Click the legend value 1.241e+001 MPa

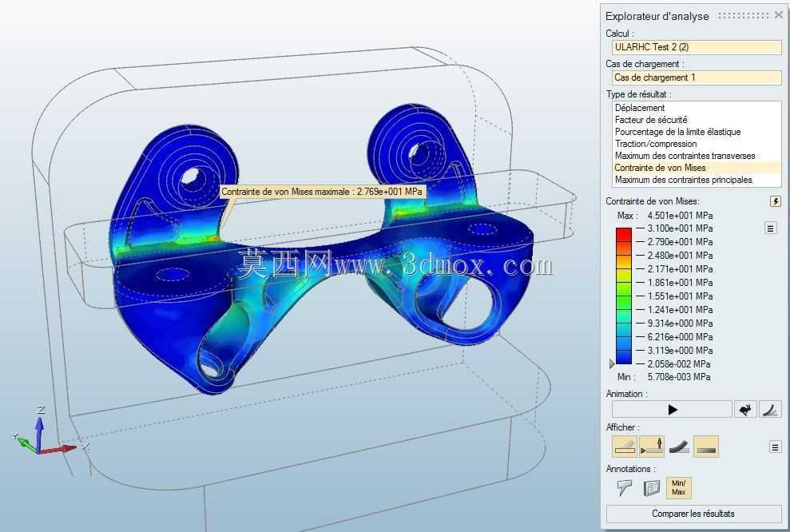(x=680, y=310)
